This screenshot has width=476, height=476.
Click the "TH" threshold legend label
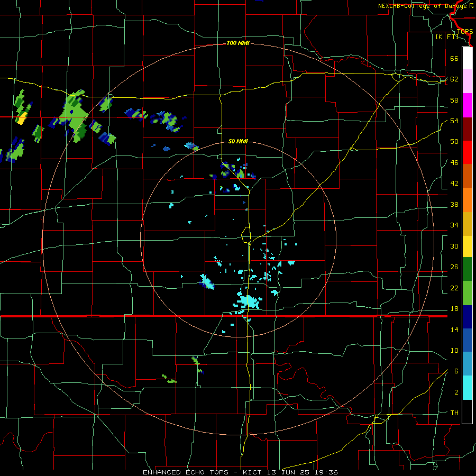pos(454,413)
